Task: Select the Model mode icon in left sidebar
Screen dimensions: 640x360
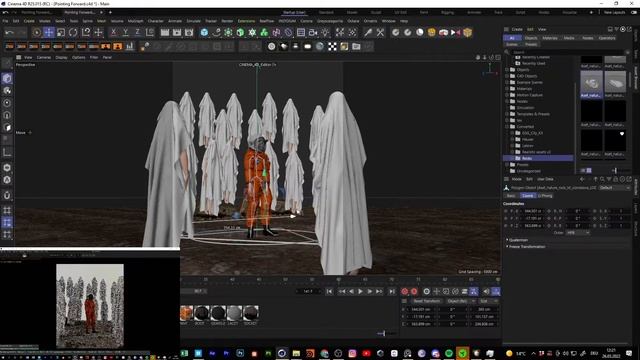Action: pos(7,78)
